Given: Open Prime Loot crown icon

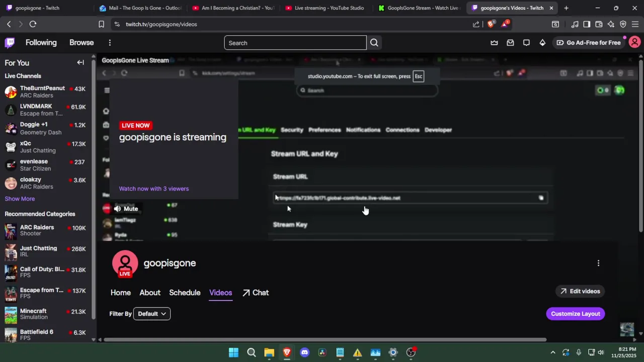Looking at the screenshot, I should (x=494, y=43).
